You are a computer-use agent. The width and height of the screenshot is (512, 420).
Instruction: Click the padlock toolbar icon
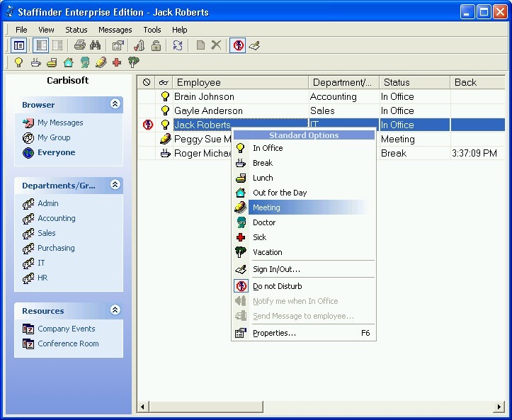(x=156, y=45)
